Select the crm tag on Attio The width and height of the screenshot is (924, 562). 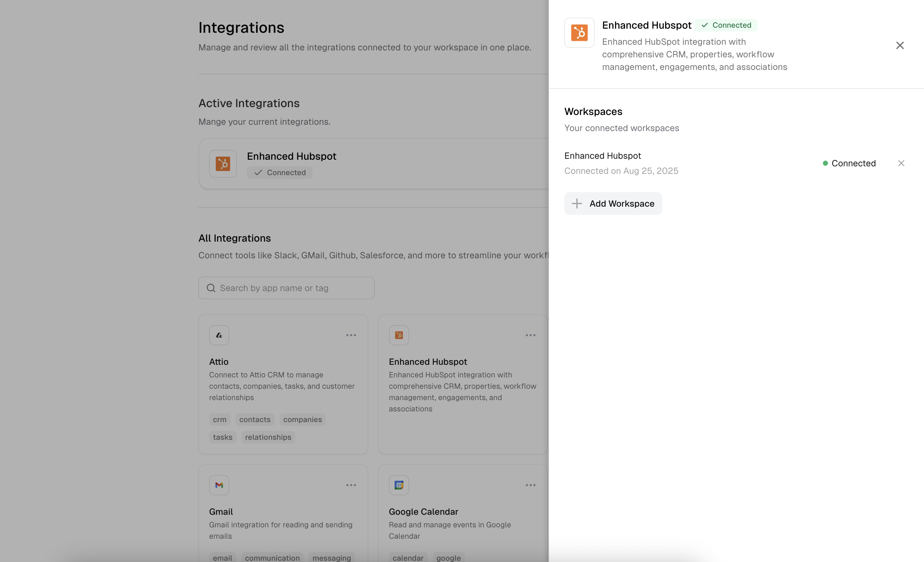coord(220,419)
